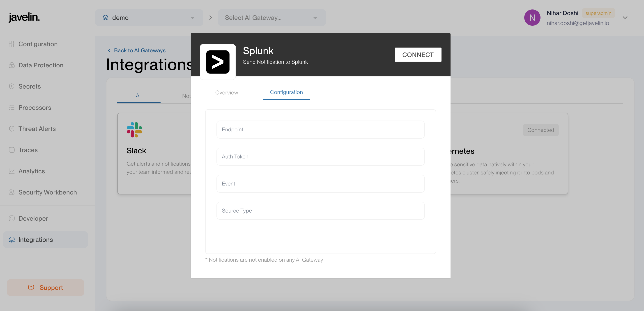Select Integrations in the sidebar
The height and width of the screenshot is (311, 644).
pos(46,240)
